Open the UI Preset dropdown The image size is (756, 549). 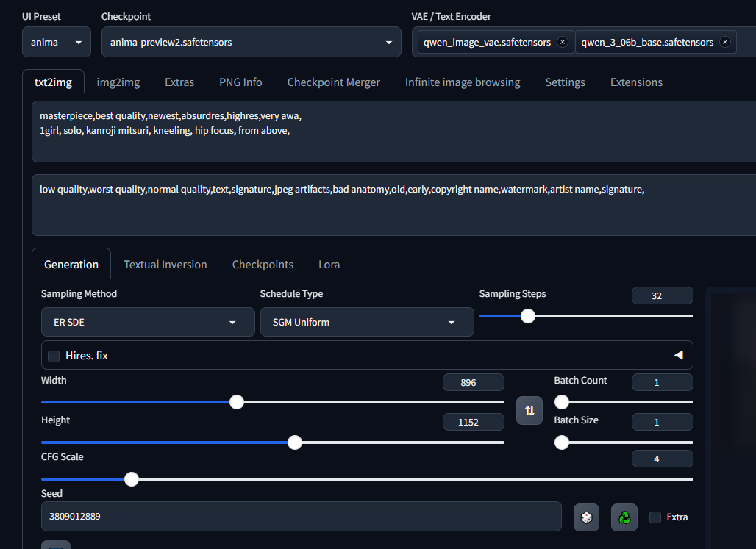click(x=57, y=43)
